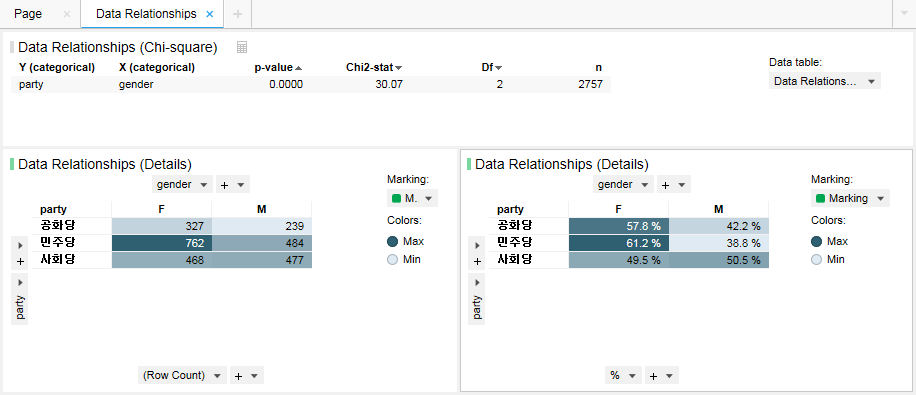Expand right panel upper row-axis arrow
The height and width of the screenshot is (395, 916).
click(477, 245)
